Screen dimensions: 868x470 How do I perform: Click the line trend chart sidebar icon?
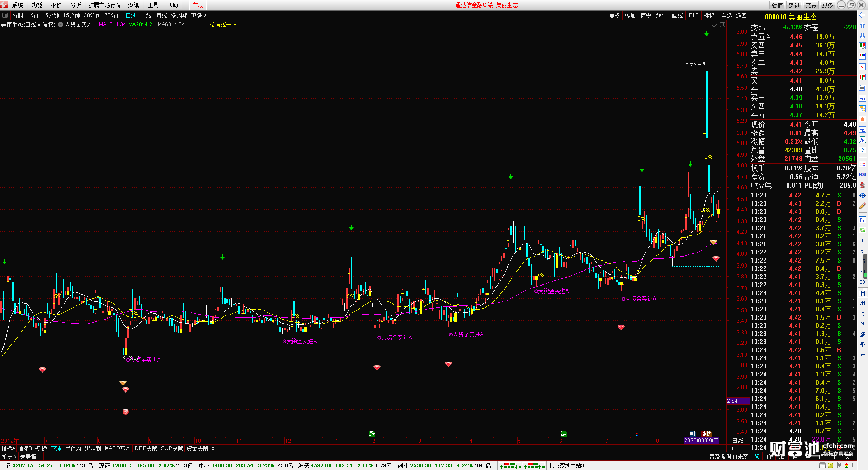coord(862,66)
